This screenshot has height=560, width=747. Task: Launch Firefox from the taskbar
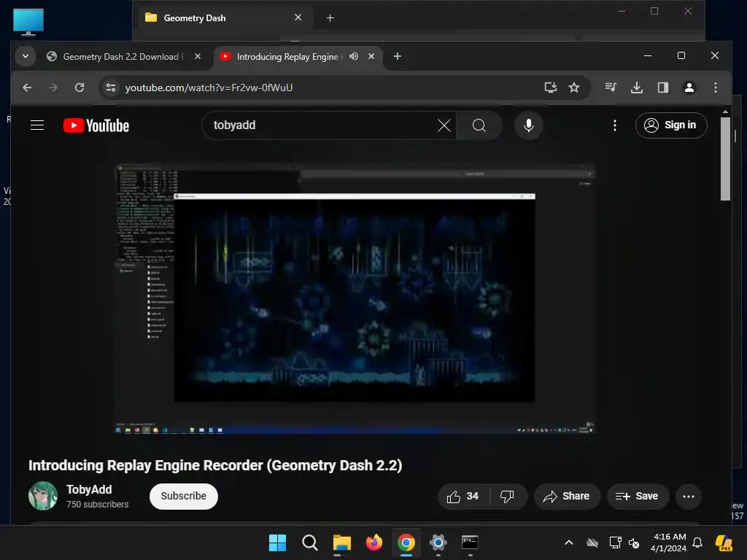pos(374,542)
